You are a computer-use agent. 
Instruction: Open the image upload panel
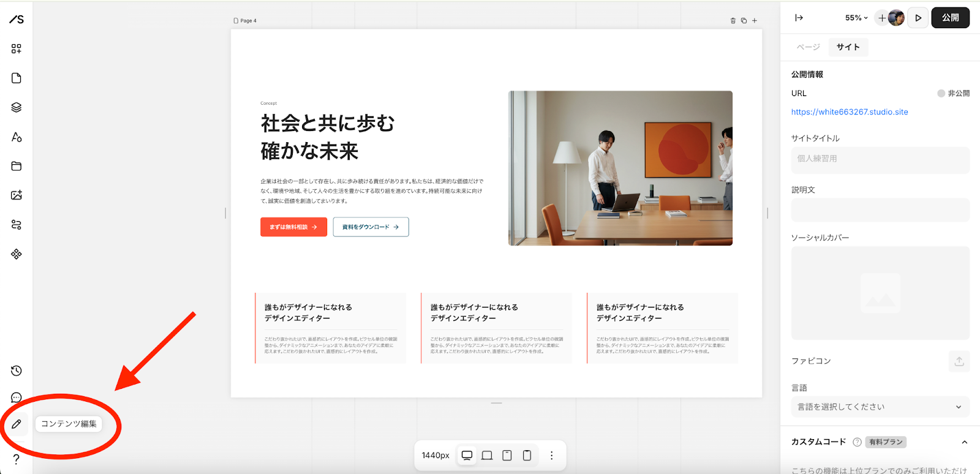[17, 195]
